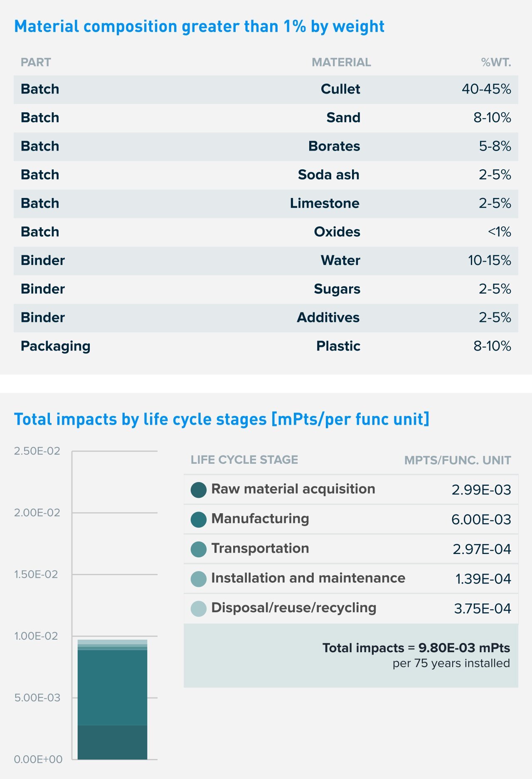This screenshot has width=532, height=779.
Task: Click the MPTS/FUNC. UNIT column header
Action: [458, 460]
